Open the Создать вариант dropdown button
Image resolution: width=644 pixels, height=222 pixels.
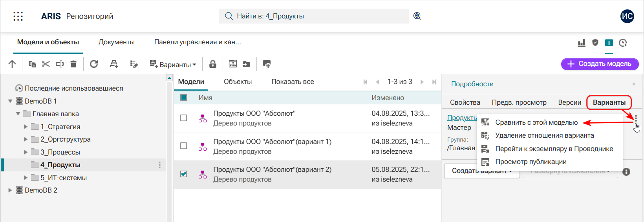[x=482, y=171]
